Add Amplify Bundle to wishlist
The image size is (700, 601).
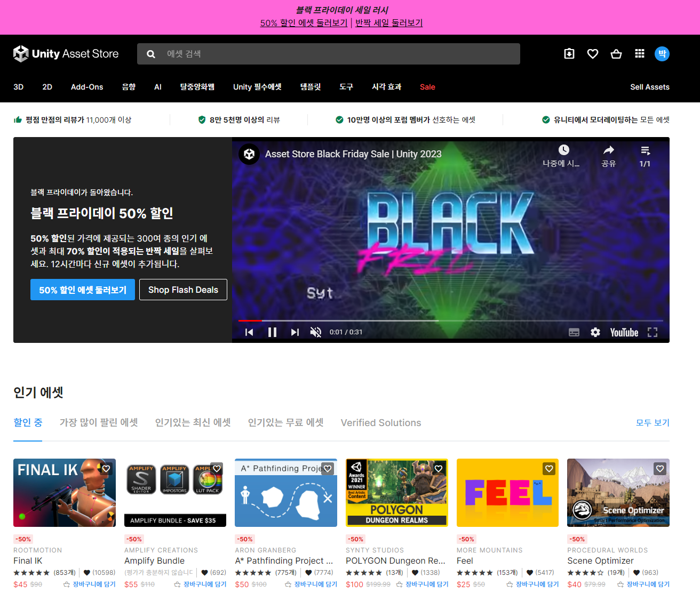tap(217, 469)
